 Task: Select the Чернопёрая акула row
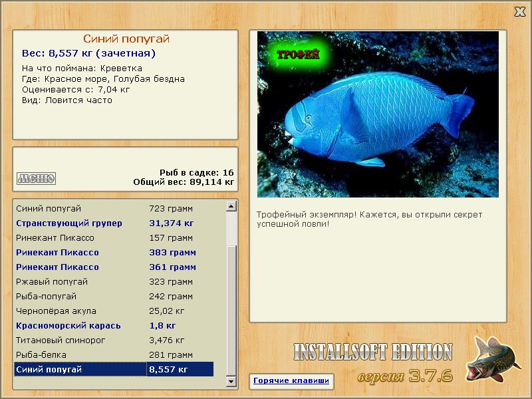click(x=114, y=311)
